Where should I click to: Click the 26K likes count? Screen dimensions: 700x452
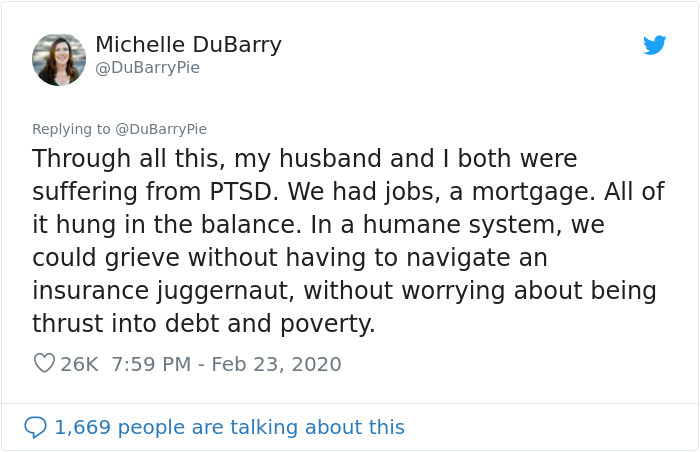coord(79,364)
